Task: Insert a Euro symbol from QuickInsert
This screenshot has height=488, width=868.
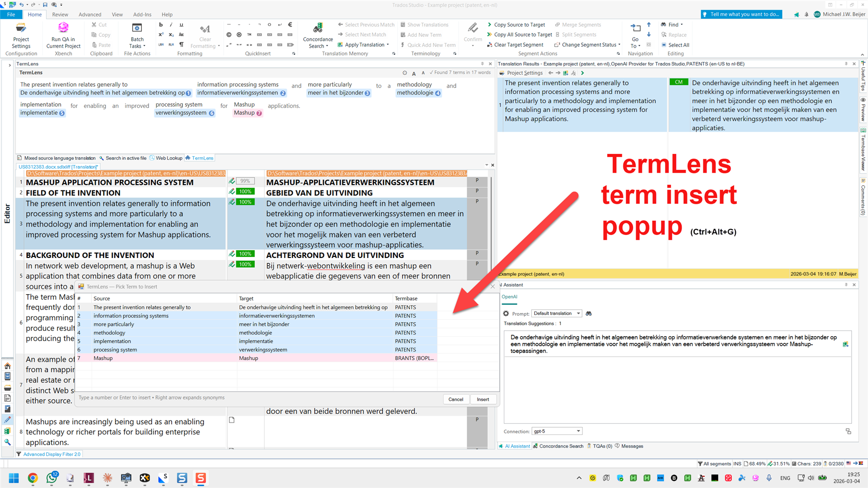Action: point(290,24)
